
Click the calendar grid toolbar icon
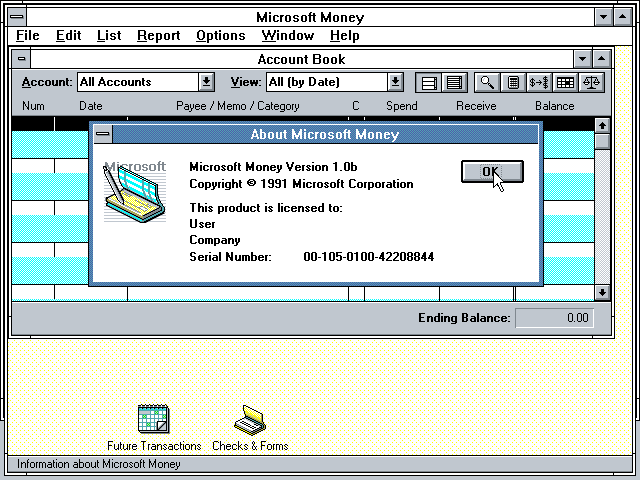pos(565,82)
